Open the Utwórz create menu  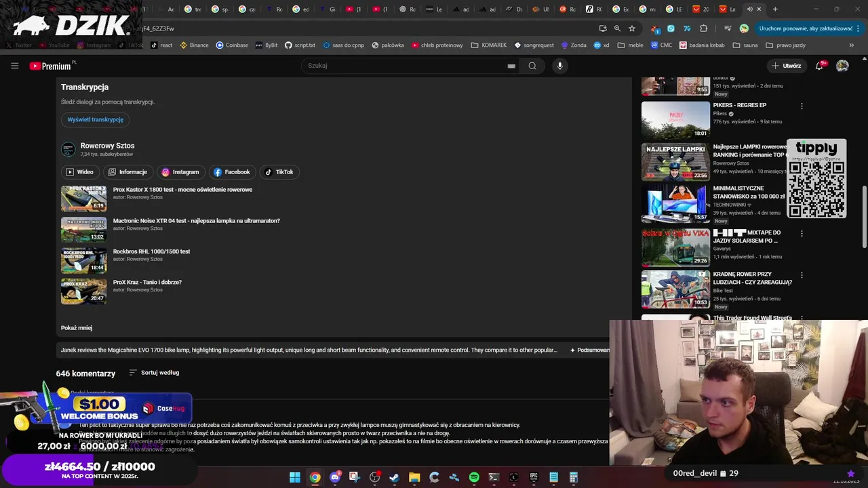point(786,66)
